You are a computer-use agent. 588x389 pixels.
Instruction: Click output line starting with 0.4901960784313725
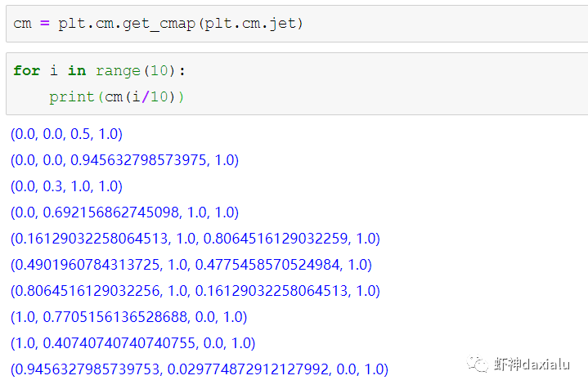tap(191, 265)
